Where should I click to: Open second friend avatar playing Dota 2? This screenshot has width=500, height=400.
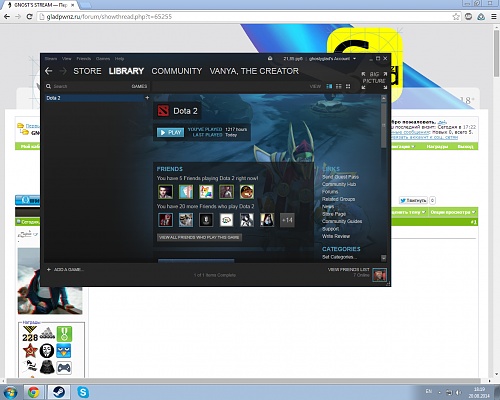point(186,192)
